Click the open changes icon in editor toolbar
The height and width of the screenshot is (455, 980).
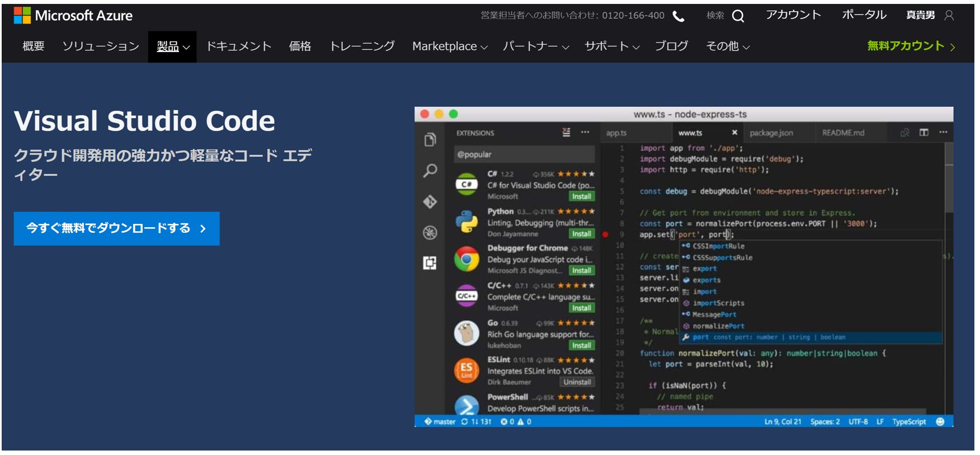click(x=904, y=133)
